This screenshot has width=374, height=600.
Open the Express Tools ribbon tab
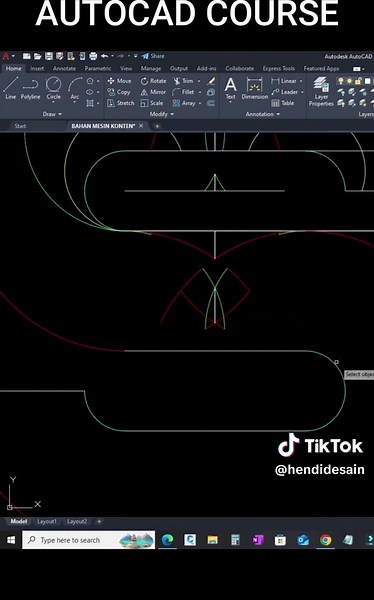278,68
